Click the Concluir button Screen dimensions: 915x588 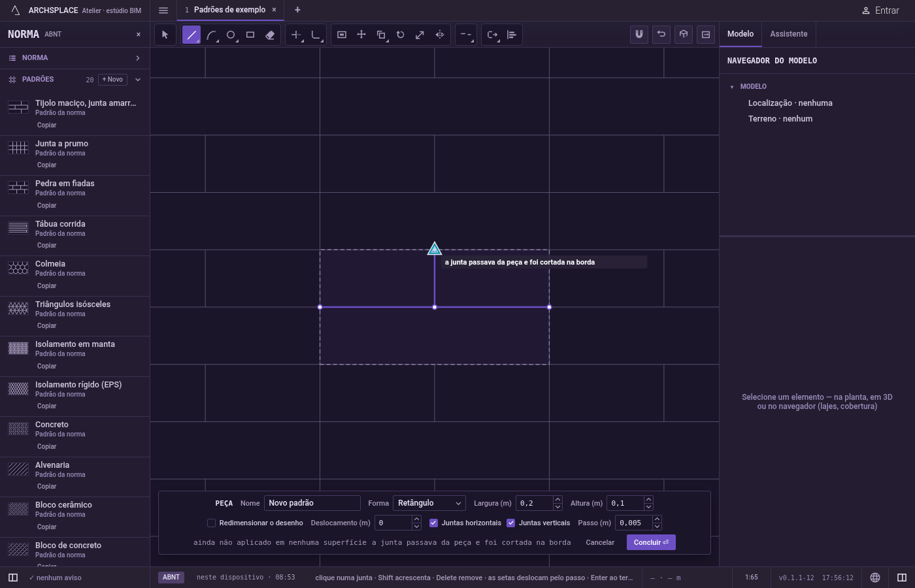(x=651, y=542)
